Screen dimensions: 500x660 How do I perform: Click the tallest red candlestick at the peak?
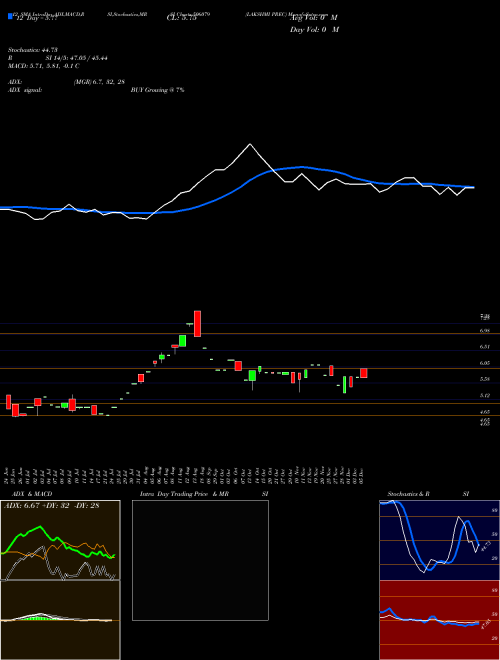pos(197,324)
